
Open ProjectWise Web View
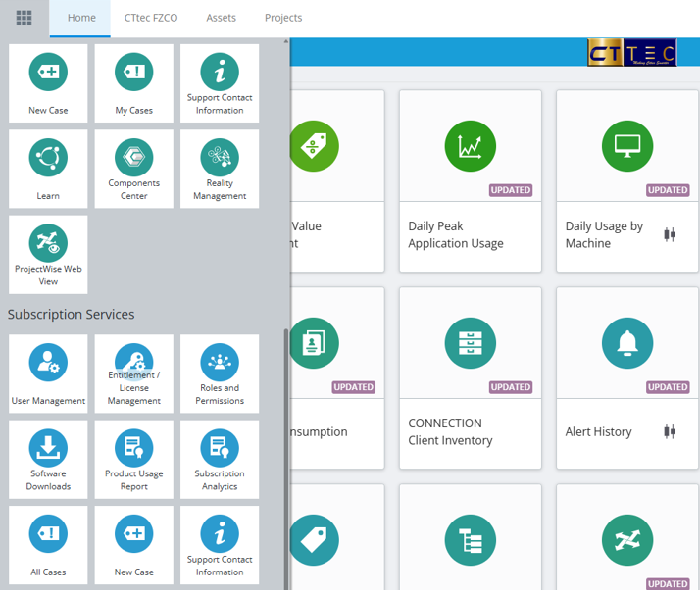pos(48,254)
